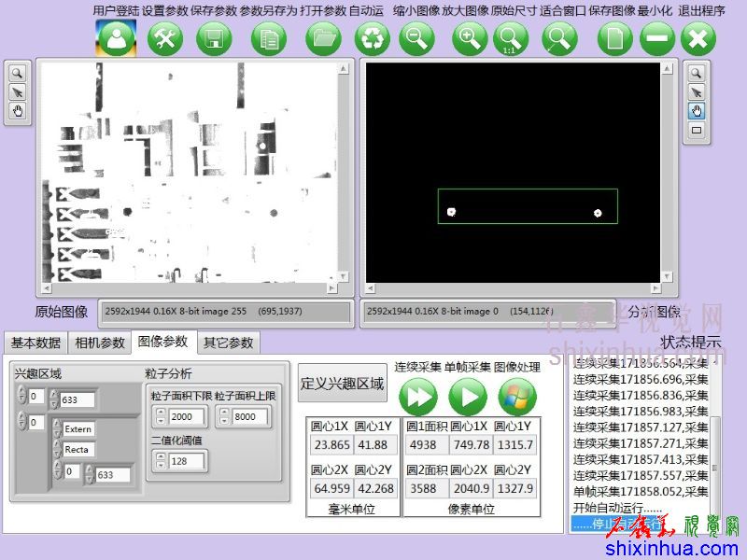Fit image to window icon (适合窗口)
This screenshot has height=560, width=747.
tap(559, 39)
